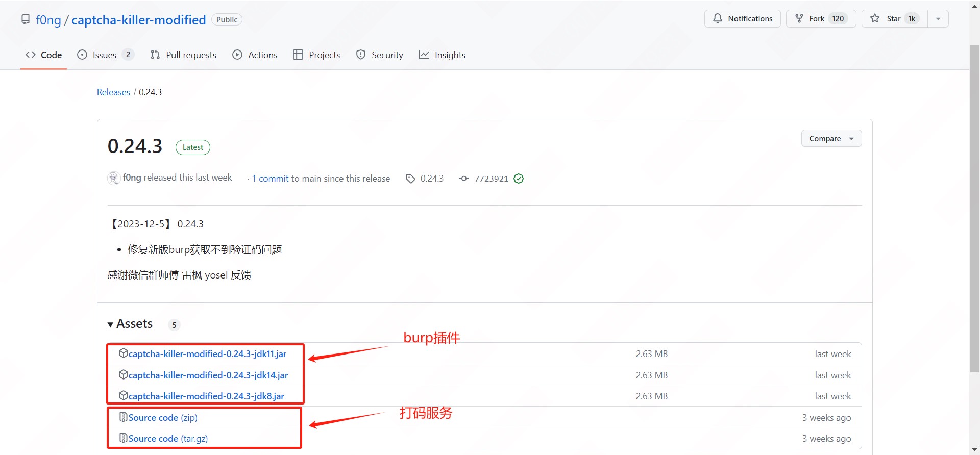Open the Projects tab
The image size is (980, 455).
click(x=316, y=55)
